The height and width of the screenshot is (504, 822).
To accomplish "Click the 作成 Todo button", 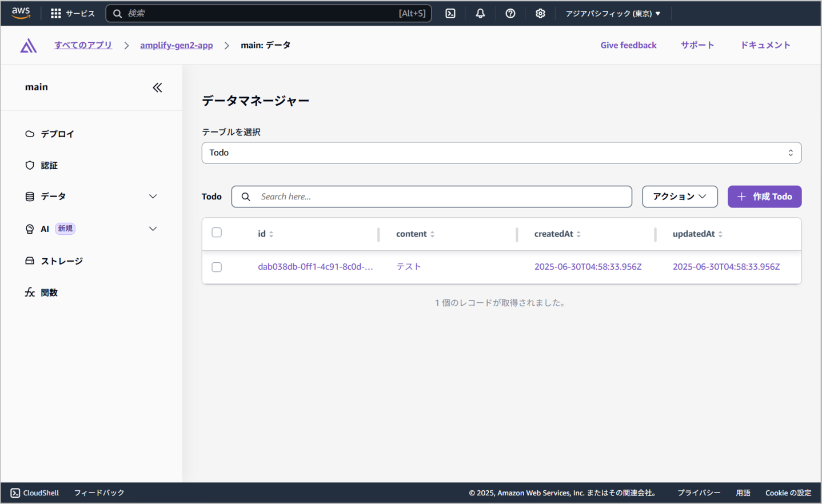I will [764, 197].
